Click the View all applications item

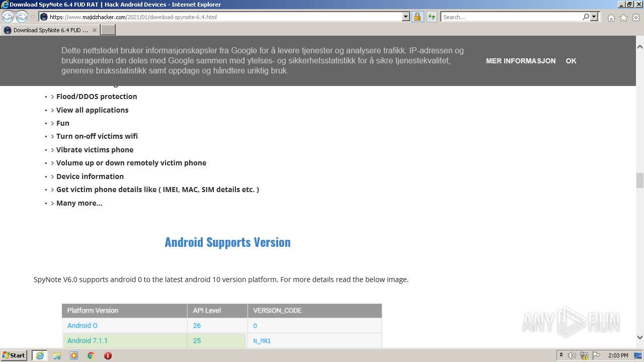click(92, 110)
